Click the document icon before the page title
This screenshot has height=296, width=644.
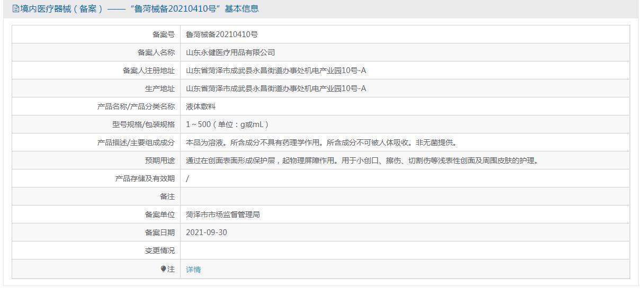click(15, 8)
